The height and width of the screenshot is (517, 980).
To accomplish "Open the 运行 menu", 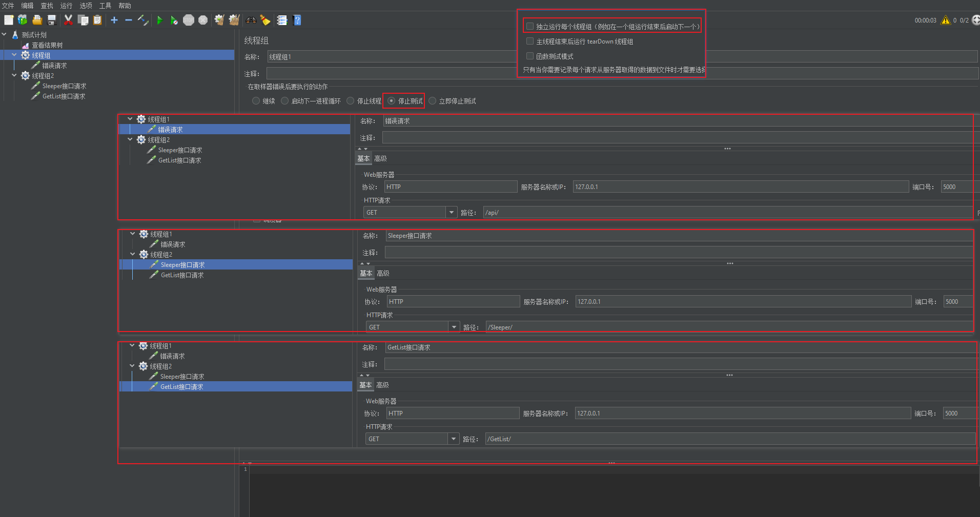I will point(67,6).
